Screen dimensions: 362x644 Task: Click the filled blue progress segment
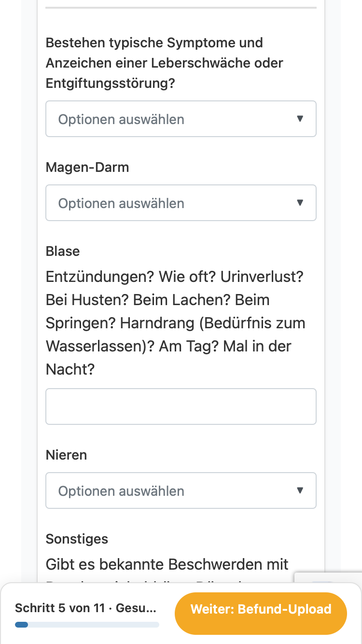(22, 625)
